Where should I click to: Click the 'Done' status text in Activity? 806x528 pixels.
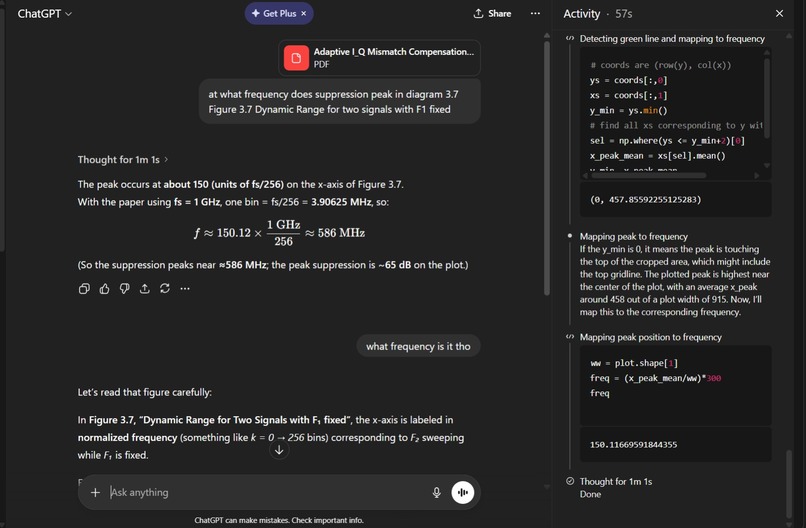[x=590, y=494]
